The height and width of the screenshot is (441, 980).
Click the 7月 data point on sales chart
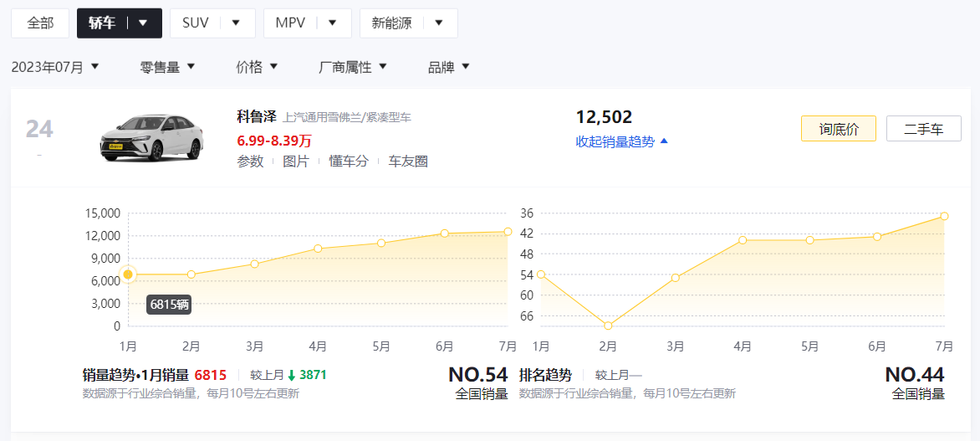(508, 232)
